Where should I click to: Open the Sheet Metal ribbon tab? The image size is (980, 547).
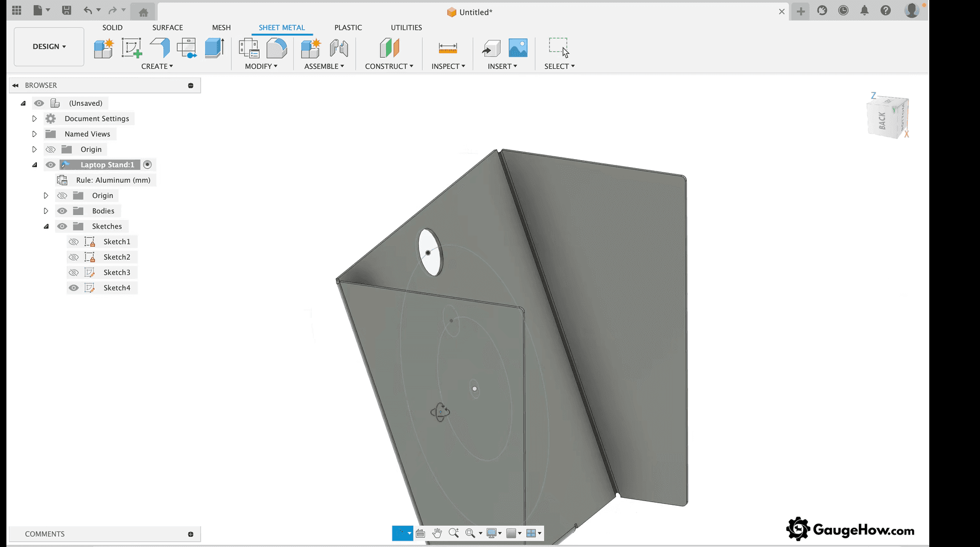(281, 27)
